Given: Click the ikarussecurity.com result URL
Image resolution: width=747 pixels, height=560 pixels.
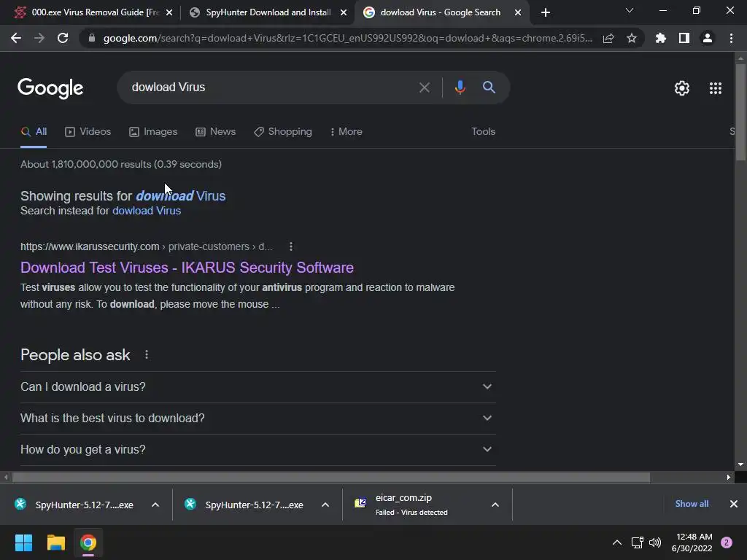Looking at the screenshot, I should tap(147, 246).
